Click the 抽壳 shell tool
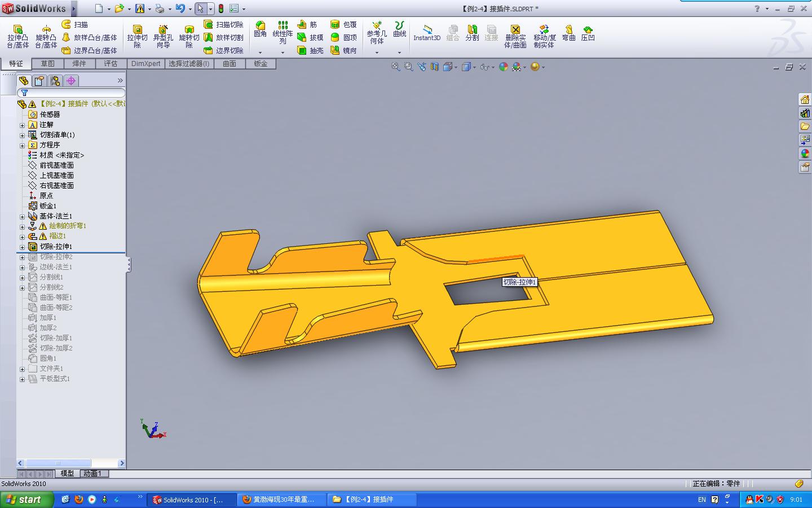The width and height of the screenshot is (812, 508). tap(310, 50)
